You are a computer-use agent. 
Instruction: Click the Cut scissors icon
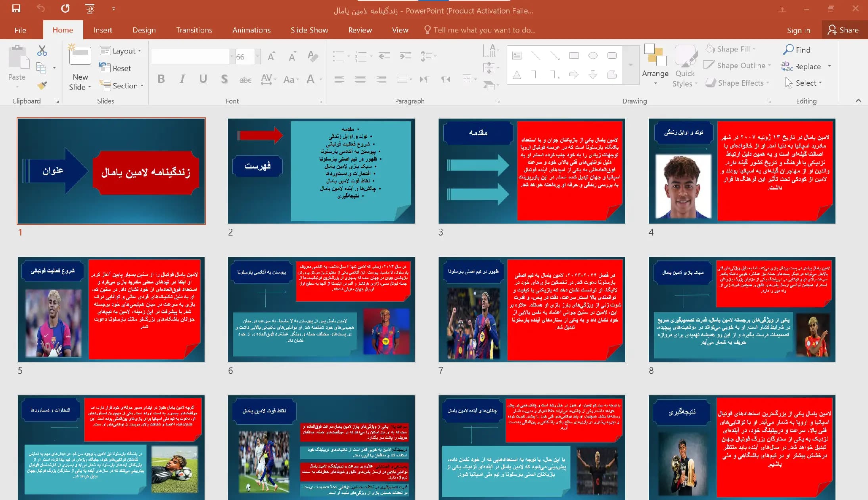click(x=42, y=50)
